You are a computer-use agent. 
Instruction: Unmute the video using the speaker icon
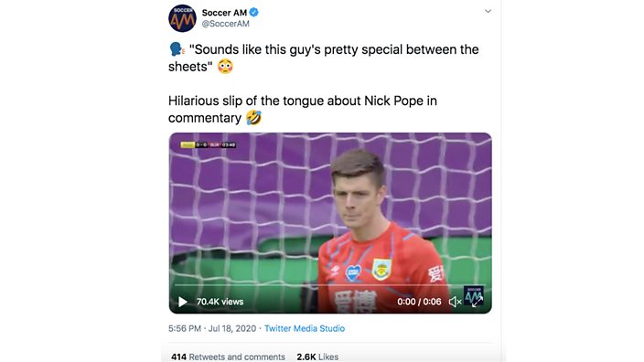[x=455, y=302]
